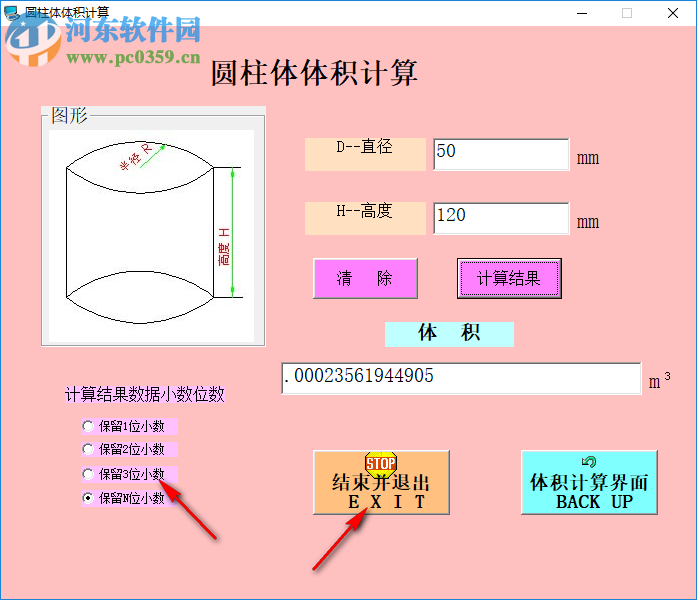
Task: Click the mm unit beside diameter field
Action: tap(588, 159)
